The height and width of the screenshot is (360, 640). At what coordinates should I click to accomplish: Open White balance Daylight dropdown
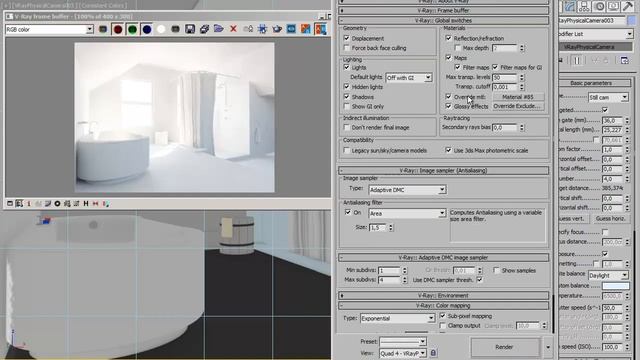coord(608,276)
